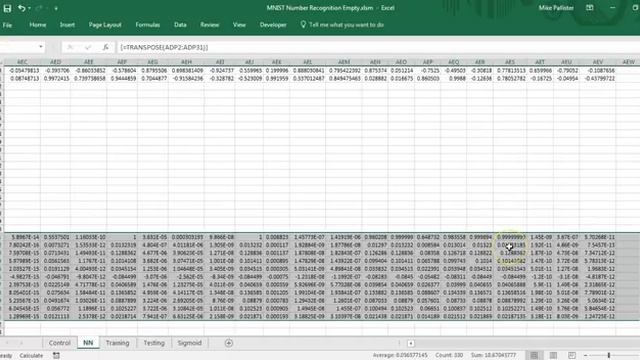This screenshot has height=360, width=640.
Task: Select column header AEM
Action: [x=344, y=62]
